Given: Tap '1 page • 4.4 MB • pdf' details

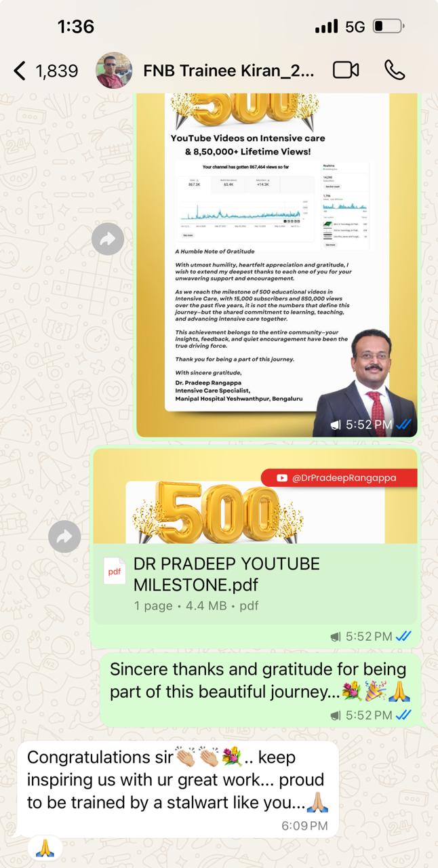Looking at the screenshot, I should click(x=196, y=606).
